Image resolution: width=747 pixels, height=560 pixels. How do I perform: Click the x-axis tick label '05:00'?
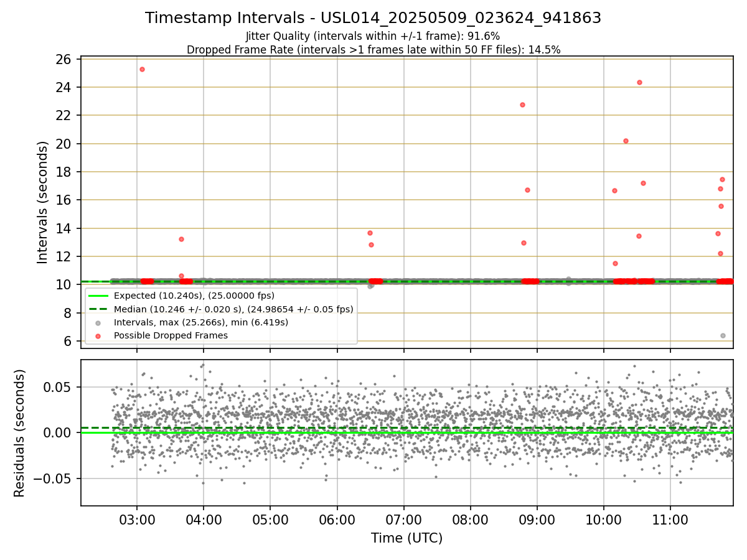[270, 520]
